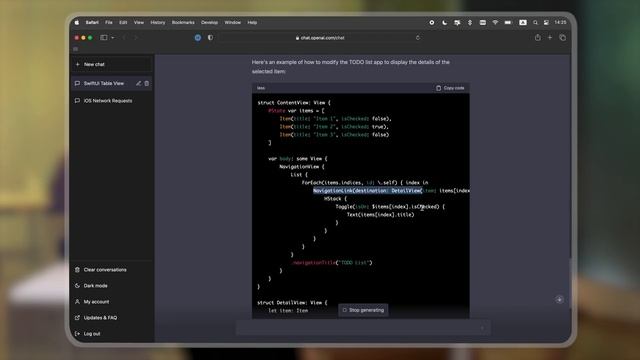Click the Do Not Disturb moon icon
Screen dimensions: 640x360
444,22
